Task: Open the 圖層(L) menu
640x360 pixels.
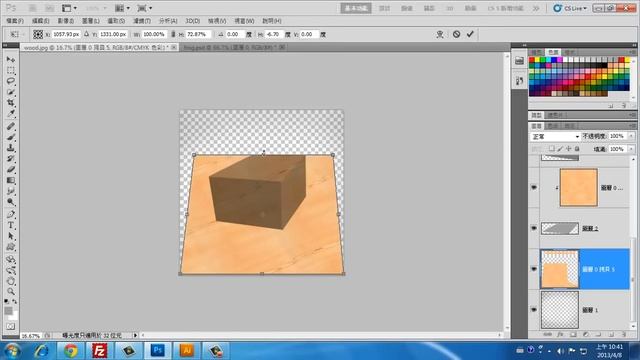Action: coord(91,21)
